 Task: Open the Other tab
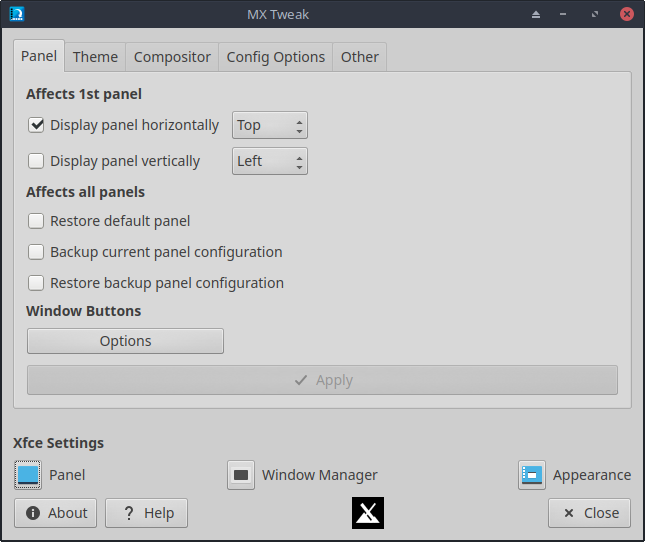[x=360, y=57]
